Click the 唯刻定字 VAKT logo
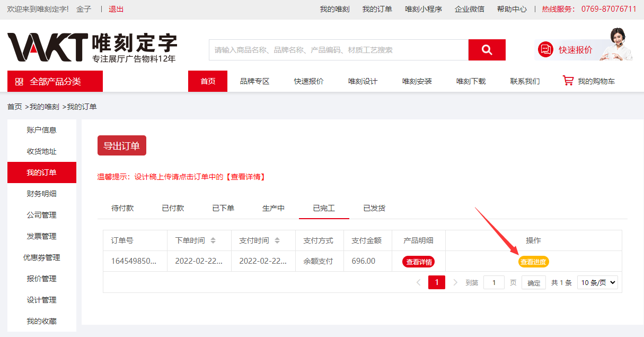This screenshot has height=337, width=644. (x=92, y=48)
